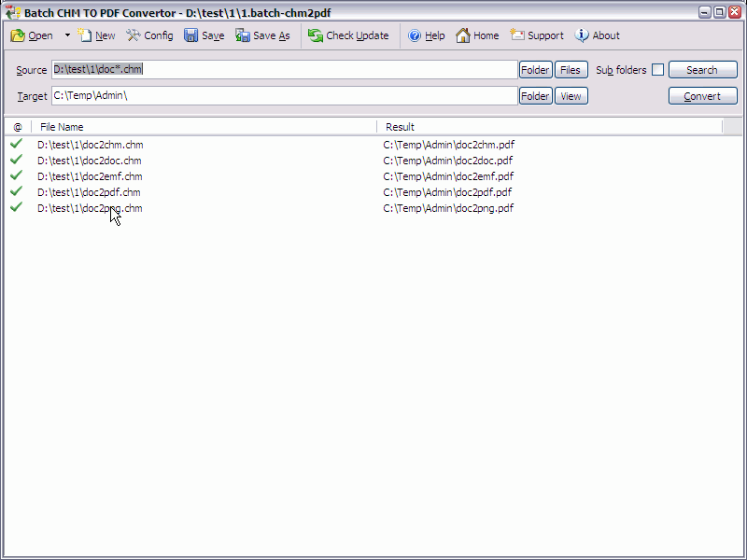This screenshot has height=560, width=747.
Task: Click the View button
Action: (571, 96)
